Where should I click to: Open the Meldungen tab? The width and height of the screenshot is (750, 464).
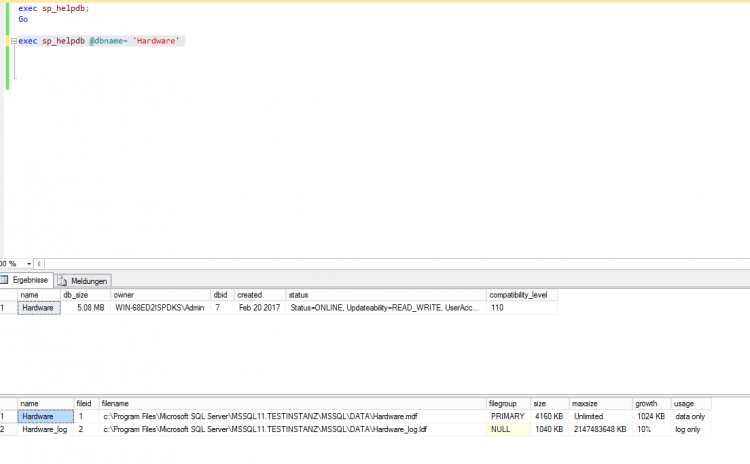click(x=88, y=281)
